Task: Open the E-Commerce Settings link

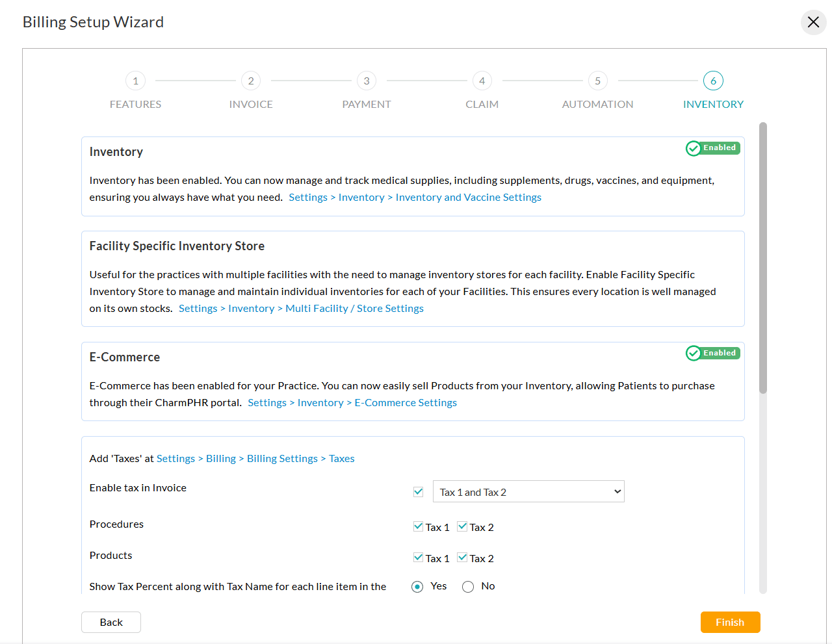Action: [x=405, y=402]
